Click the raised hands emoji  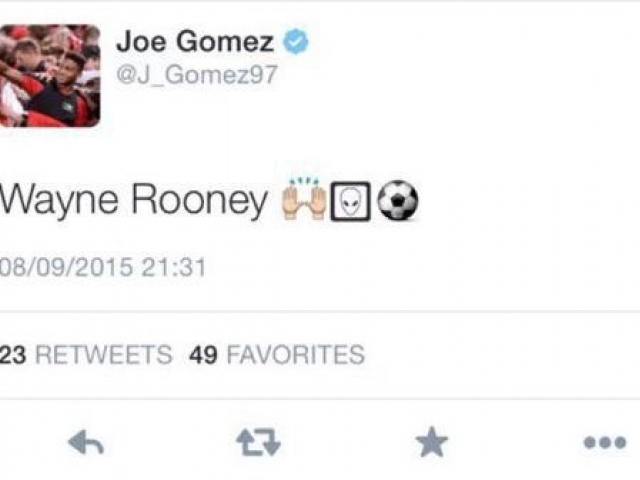pos(304,199)
